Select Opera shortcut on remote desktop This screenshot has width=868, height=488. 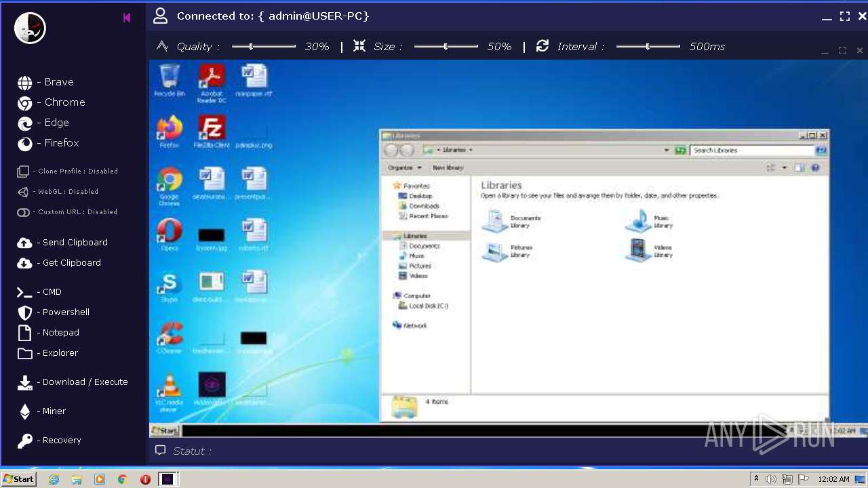click(x=169, y=235)
